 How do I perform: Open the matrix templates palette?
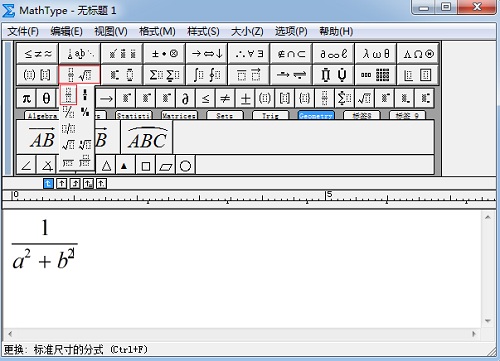tap(376, 75)
